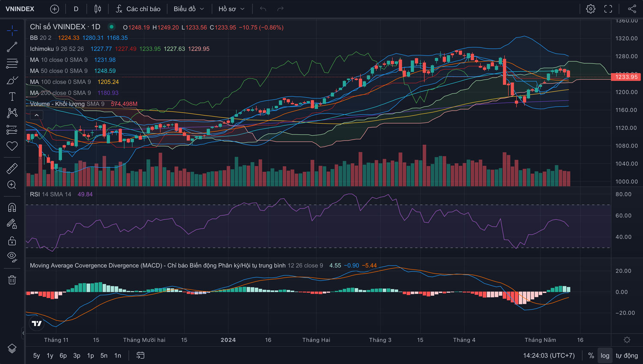The image size is (643, 364).
Task: Enter fullscreen mode
Action: (x=608, y=9)
